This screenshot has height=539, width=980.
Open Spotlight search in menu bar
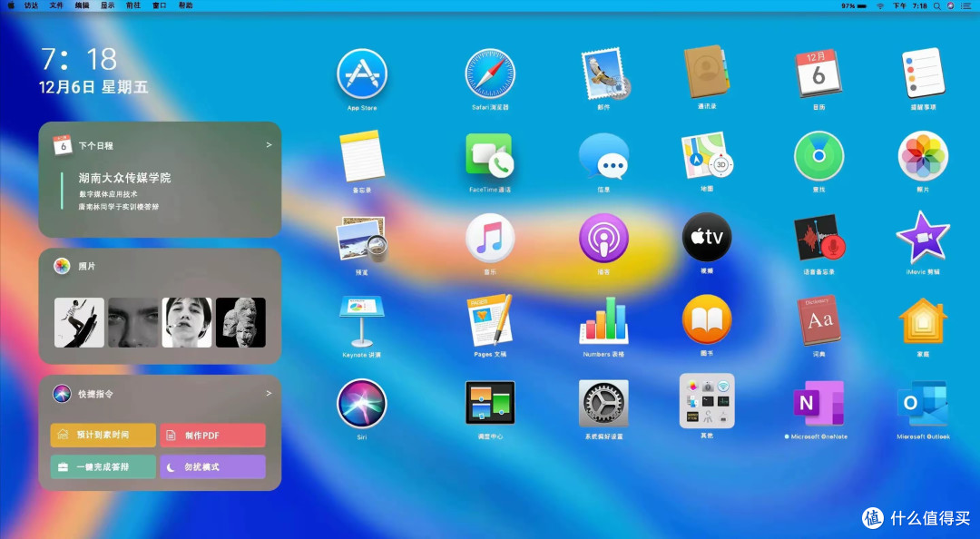[936, 5]
